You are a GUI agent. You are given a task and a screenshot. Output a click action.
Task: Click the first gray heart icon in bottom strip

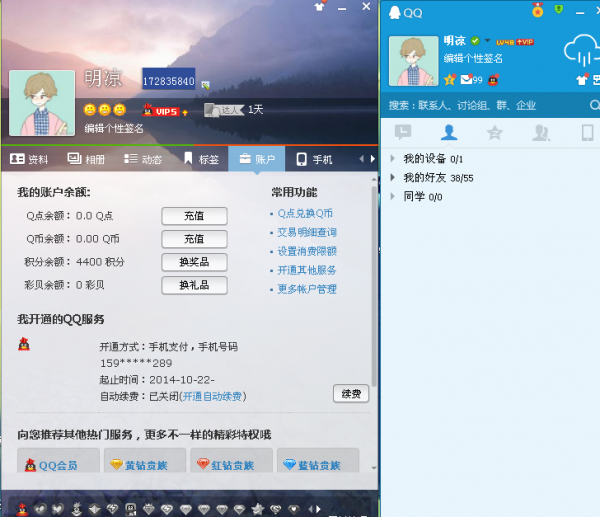pos(40,509)
